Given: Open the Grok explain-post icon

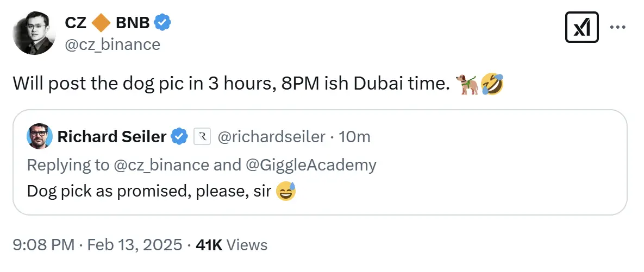Looking at the screenshot, I should tap(582, 27).
